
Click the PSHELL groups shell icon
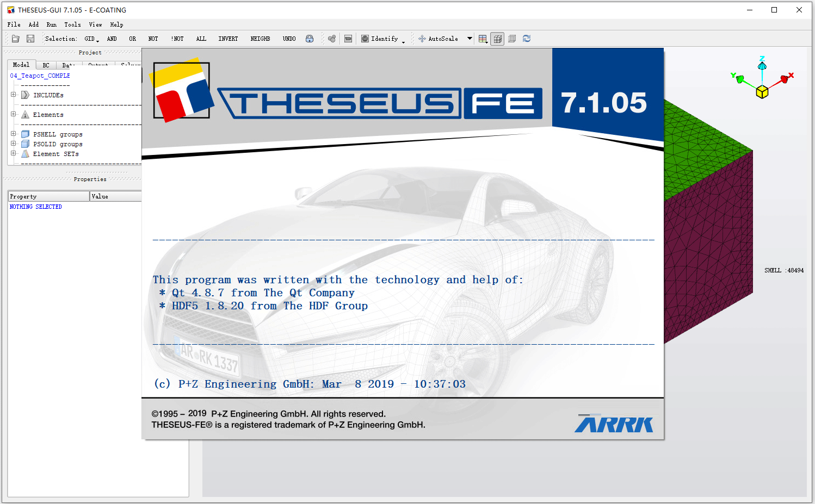click(x=25, y=134)
